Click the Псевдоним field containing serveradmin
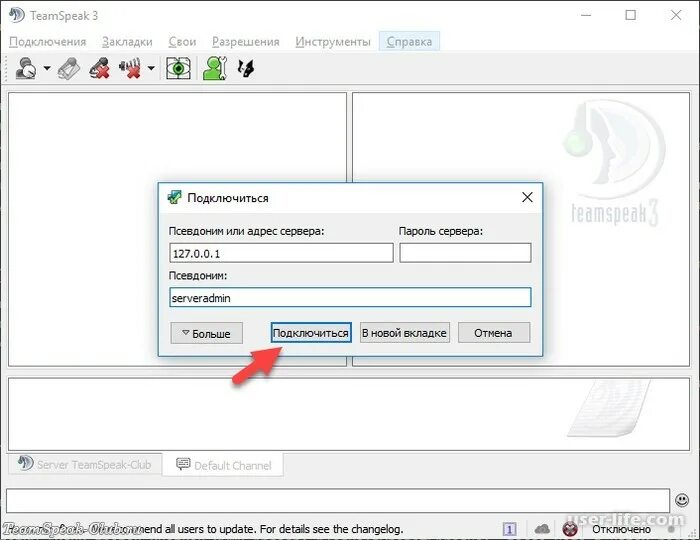The height and width of the screenshot is (540, 700). coord(350,297)
